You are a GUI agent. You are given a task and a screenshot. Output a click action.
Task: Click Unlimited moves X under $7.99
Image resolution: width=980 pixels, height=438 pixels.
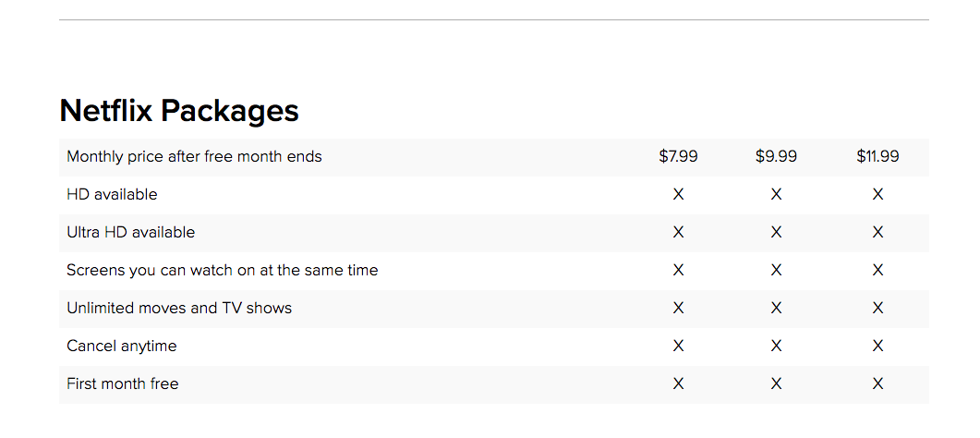(x=678, y=308)
